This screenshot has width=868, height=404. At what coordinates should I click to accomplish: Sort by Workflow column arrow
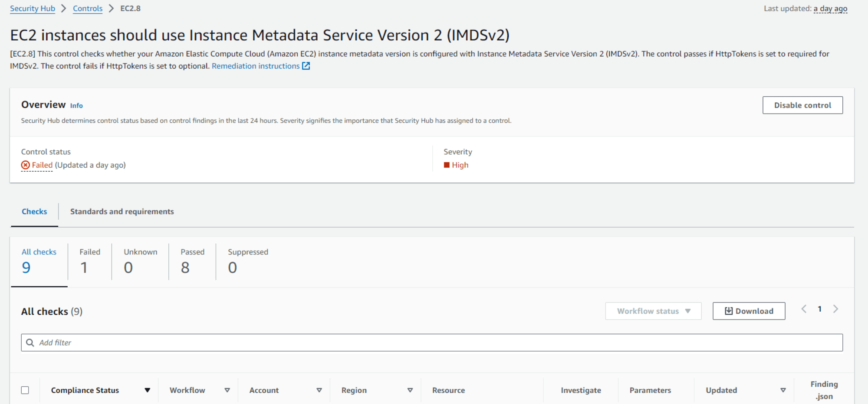tap(227, 390)
